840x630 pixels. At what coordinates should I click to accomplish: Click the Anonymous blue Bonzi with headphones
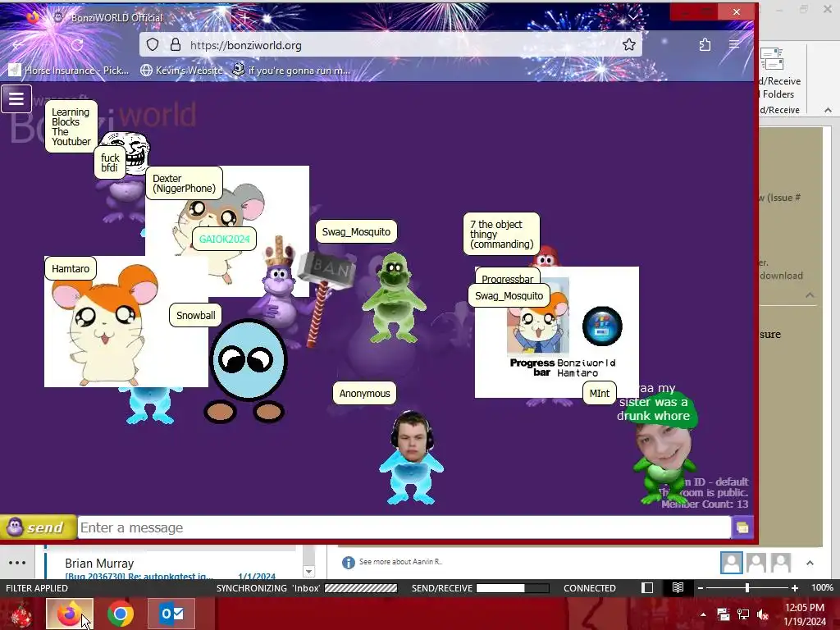pyautogui.click(x=411, y=457)
